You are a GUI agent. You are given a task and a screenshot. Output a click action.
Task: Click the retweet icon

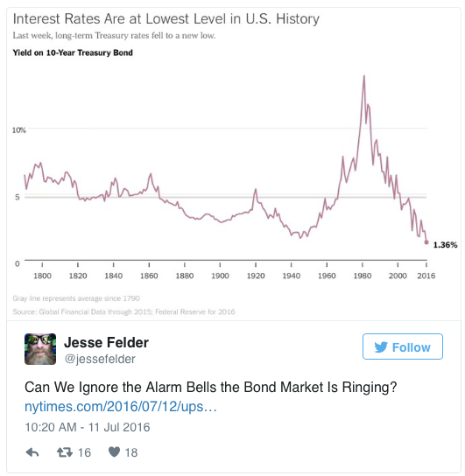(65, 452)
